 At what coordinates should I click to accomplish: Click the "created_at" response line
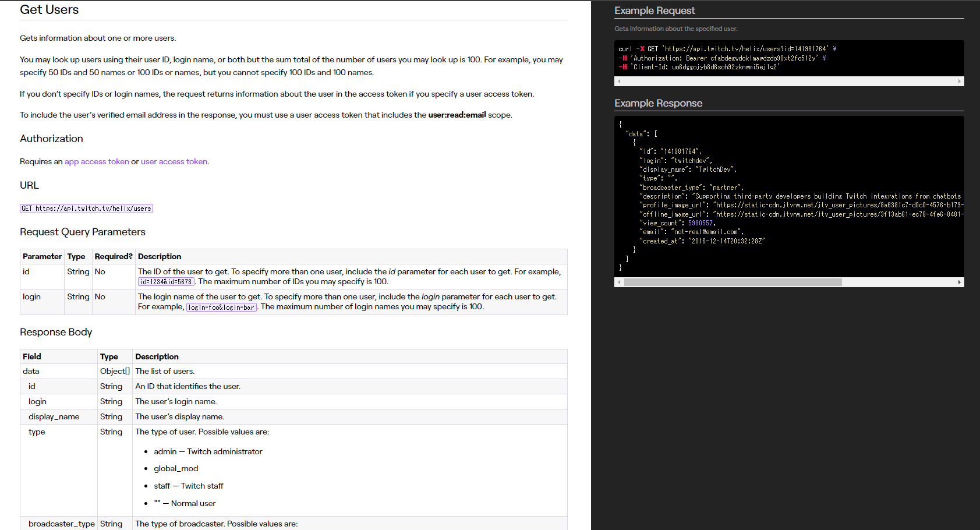tap(702, 241)
